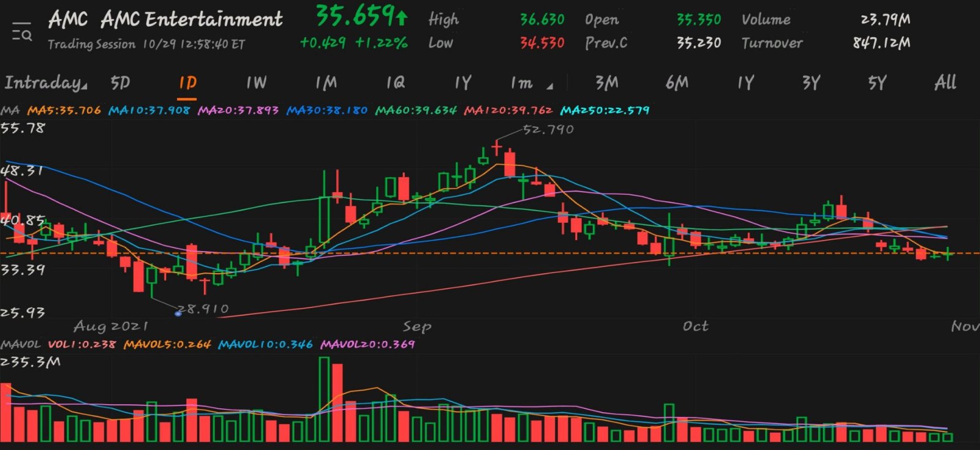Click the 55.78 price axis label
The width and height of the screenshot is (980, 450).
23,128
